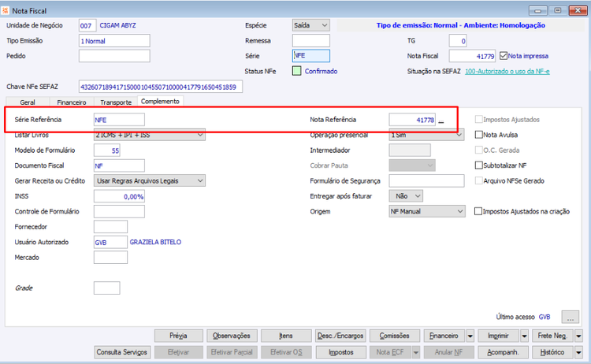The image size is (591, 364).
Task: Click the Observações button
Action: (x=232, y=336)
